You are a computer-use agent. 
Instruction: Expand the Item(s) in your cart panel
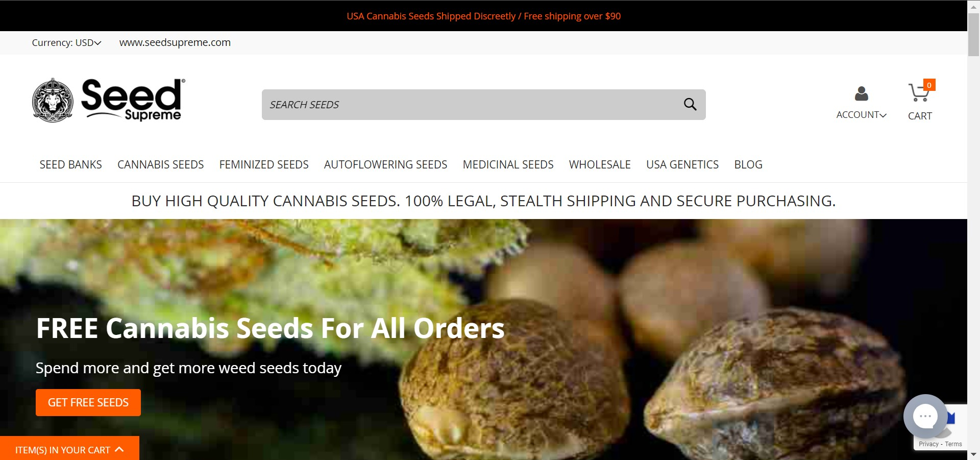click(69, 449)
